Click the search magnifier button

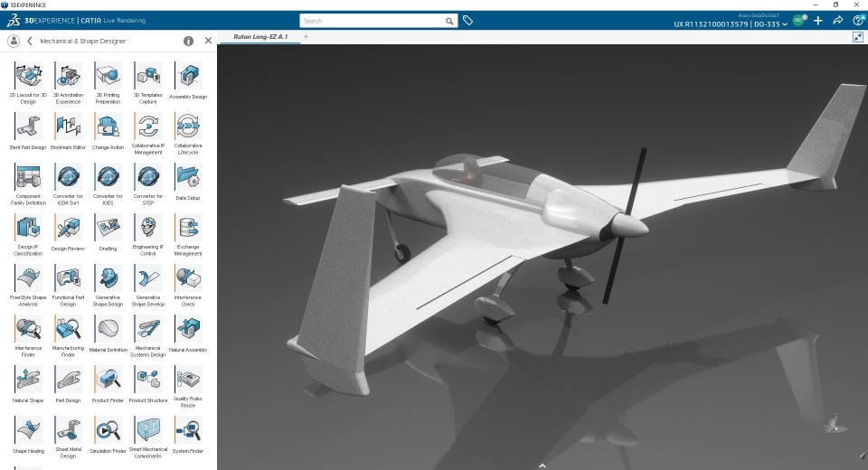(x=449, y=21)
